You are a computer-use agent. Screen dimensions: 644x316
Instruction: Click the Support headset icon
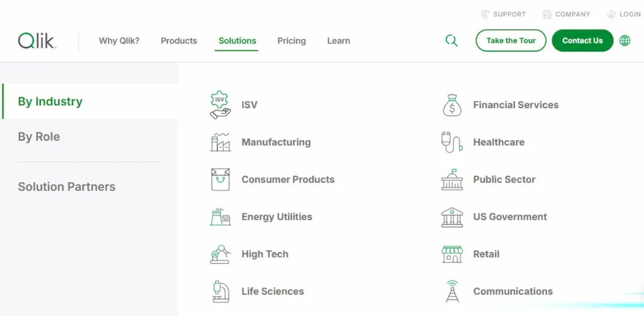point(485,14)
